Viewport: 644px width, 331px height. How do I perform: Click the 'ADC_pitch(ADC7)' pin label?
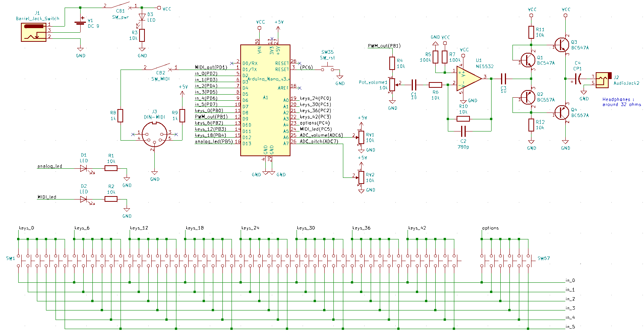(319, 141)
